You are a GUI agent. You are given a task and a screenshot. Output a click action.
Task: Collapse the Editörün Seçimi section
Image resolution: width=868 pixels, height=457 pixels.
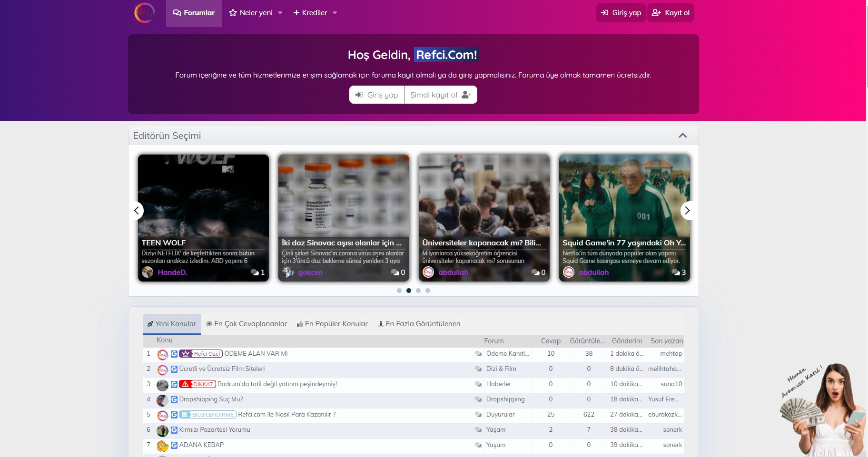[682, 136]
